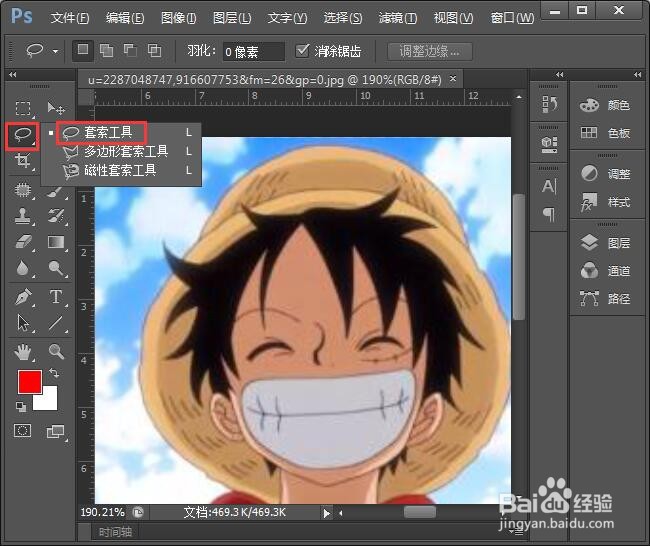Select the Rectangular Marquee tool
650x546 pixels.
[x=23, y=108]
